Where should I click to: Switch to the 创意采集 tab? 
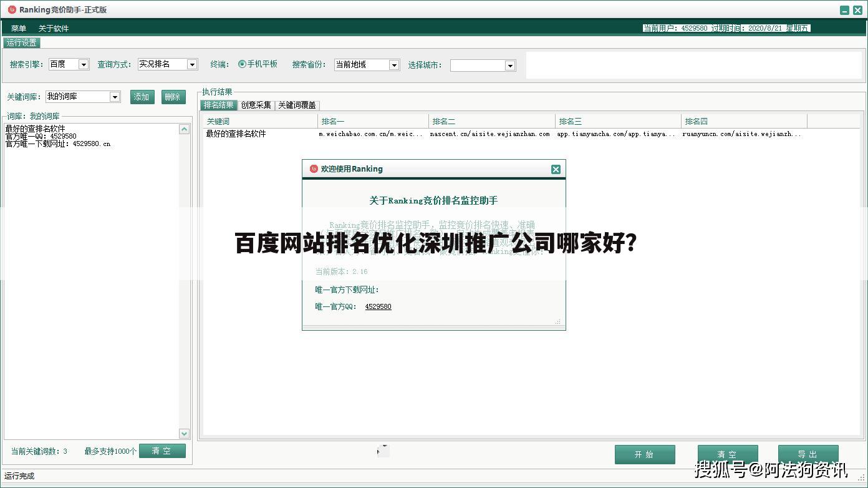click(256, 105)
